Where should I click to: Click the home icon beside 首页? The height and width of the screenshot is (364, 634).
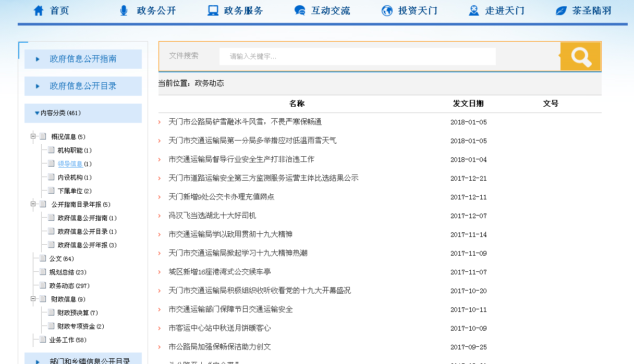[x=38, y=10]
